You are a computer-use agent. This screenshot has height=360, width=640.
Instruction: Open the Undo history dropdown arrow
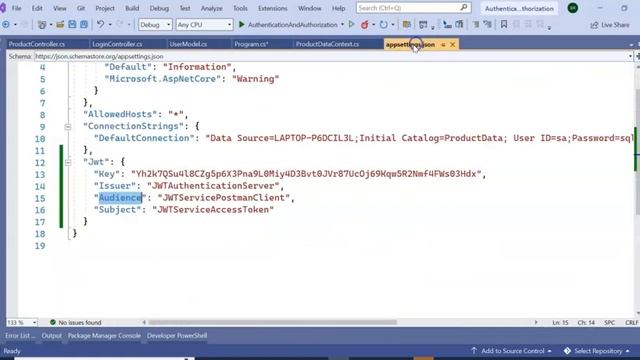pos(110,25)
